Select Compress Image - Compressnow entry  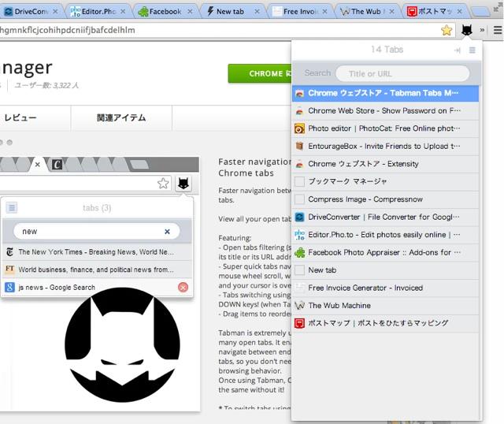click(x=385, y=199)
